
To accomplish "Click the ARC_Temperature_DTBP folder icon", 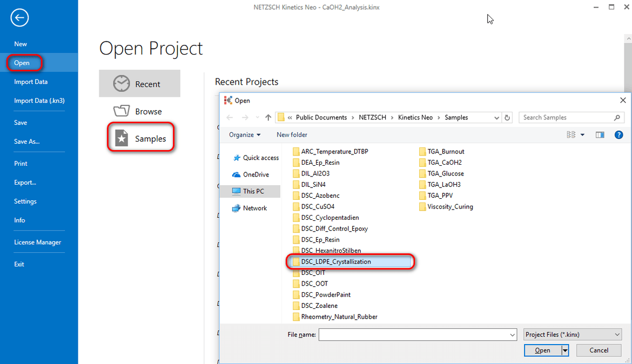I will tap(296, 152).
